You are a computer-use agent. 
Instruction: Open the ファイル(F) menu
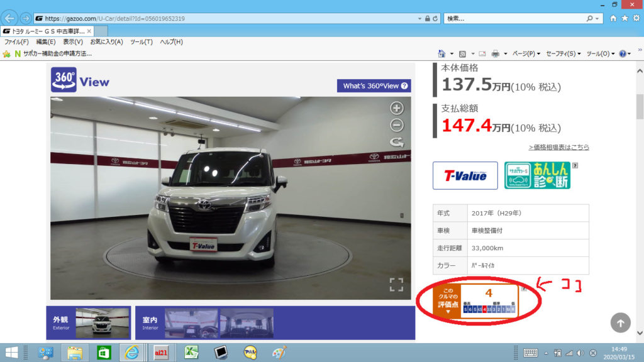16,42
